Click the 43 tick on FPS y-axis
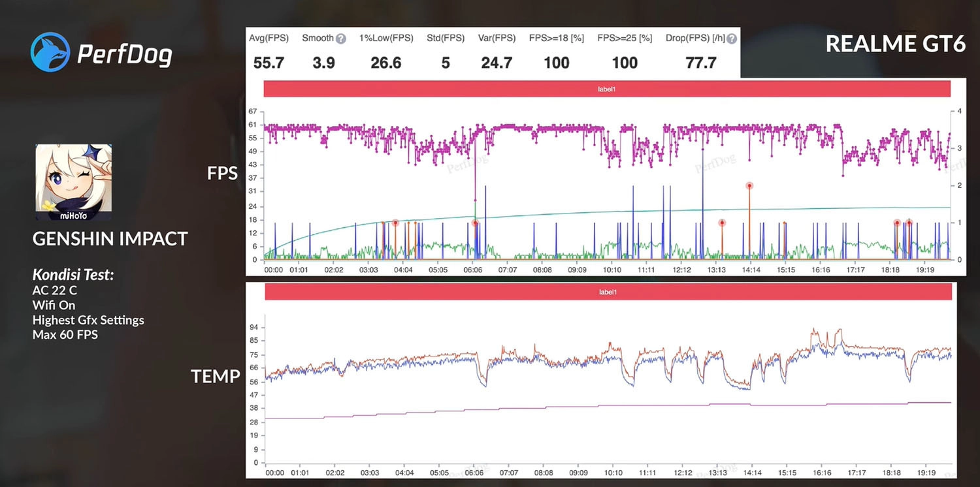The width and height of the screenshot is (980, 487). pyautogui.click(x=252, y=165)
